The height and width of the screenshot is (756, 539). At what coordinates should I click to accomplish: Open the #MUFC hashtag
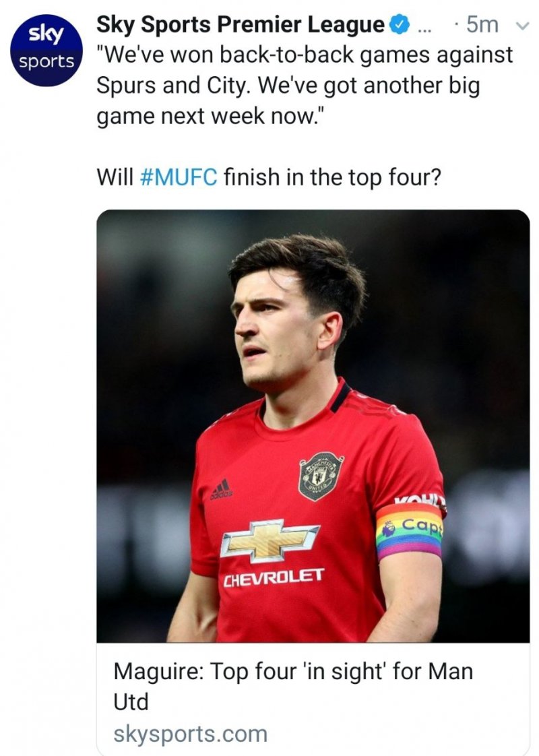179,178
